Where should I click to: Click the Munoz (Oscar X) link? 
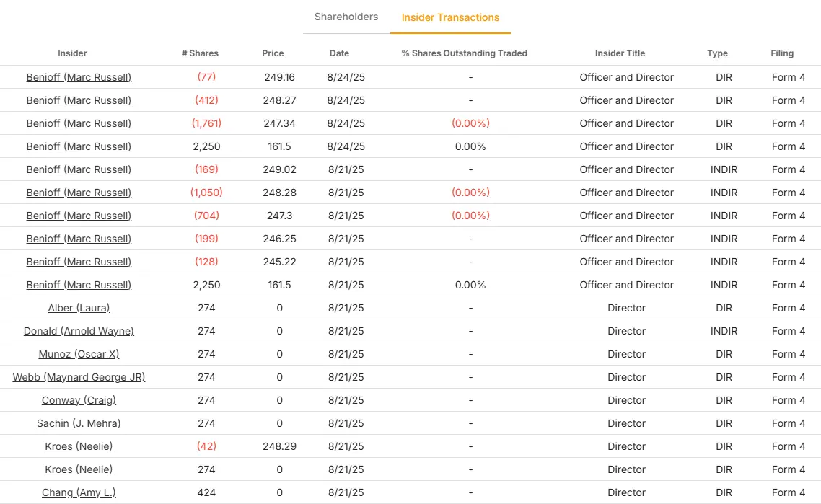coord(79,354)
